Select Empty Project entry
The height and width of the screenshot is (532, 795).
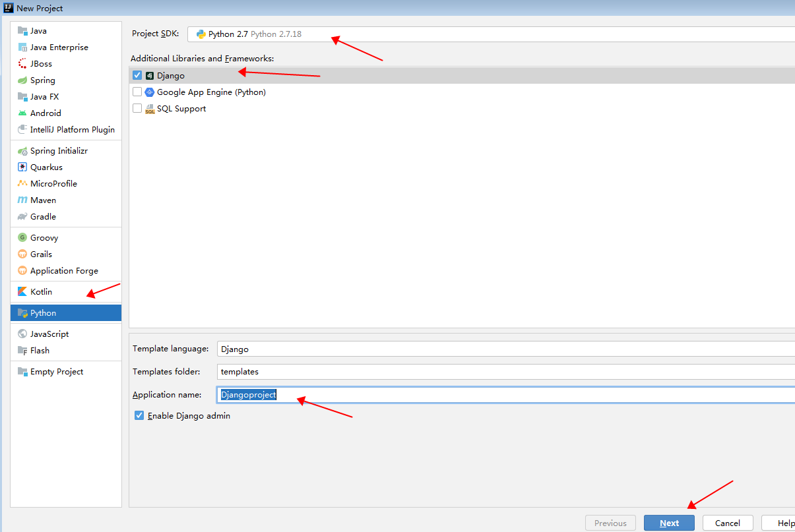click(66, 372)
